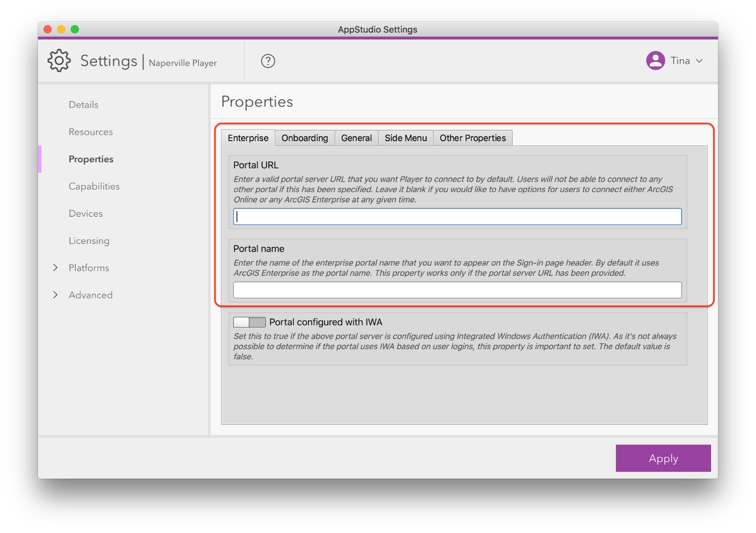Viewport: 756px width, 533px height.
Task: Open the General tab
Action: point(356,138)
